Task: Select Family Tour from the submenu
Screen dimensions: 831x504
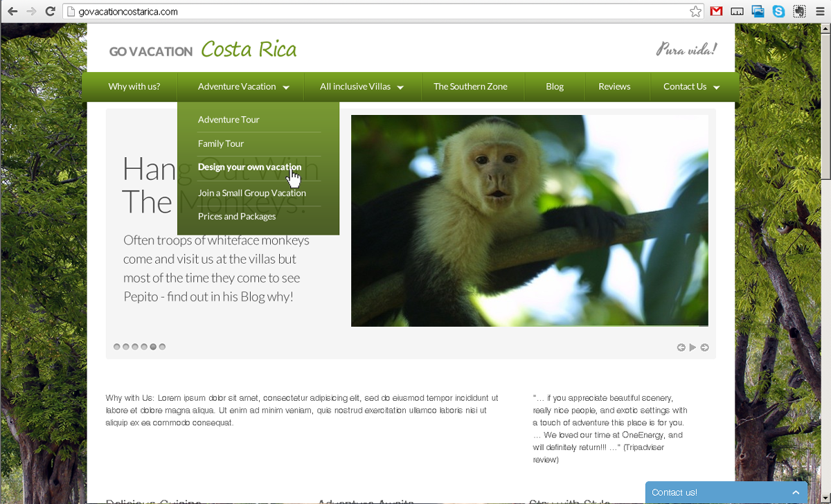Action: tap(221, 143)
